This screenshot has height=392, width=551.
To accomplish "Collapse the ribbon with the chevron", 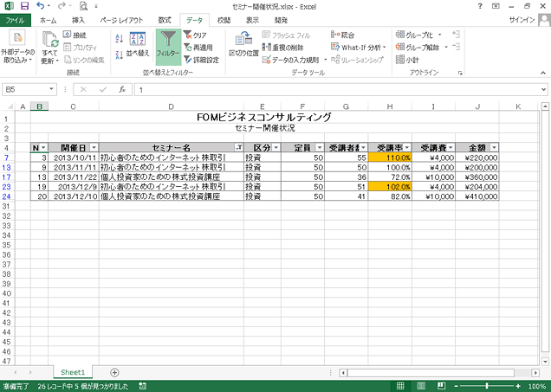I will pyautogui.click(x=543, y=73).
